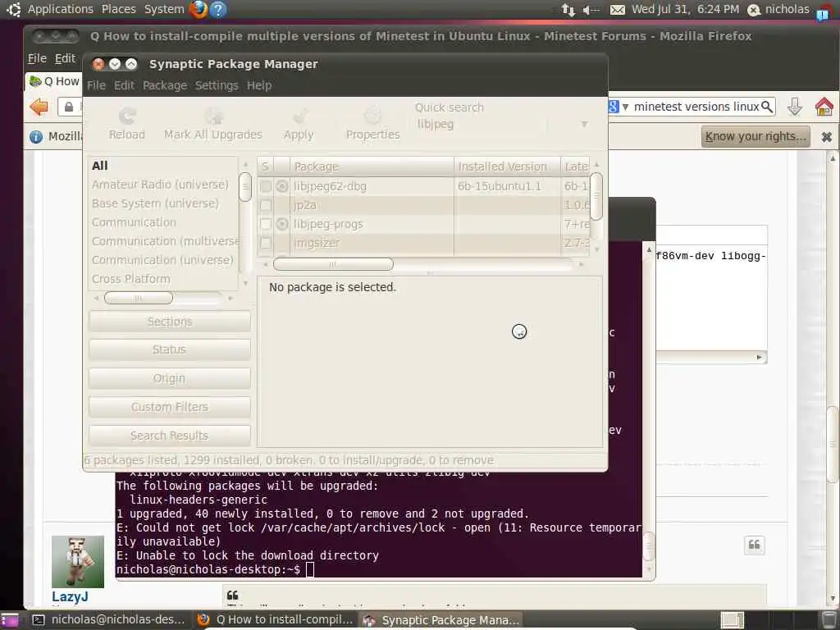Image resolution: width=840 pixels, height=630 pixels.
Task: Launch Firefox from the top panel icon
Action: click(x=199, y=9)
